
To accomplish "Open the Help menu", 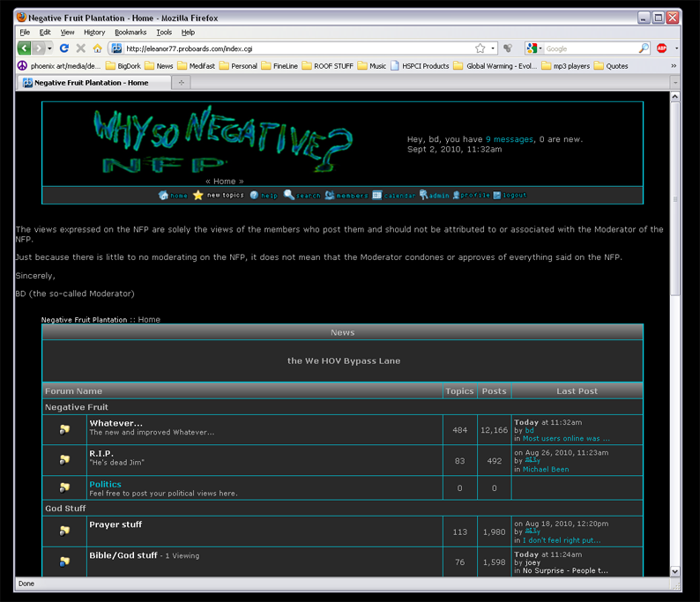I will [x=188, y=32].
